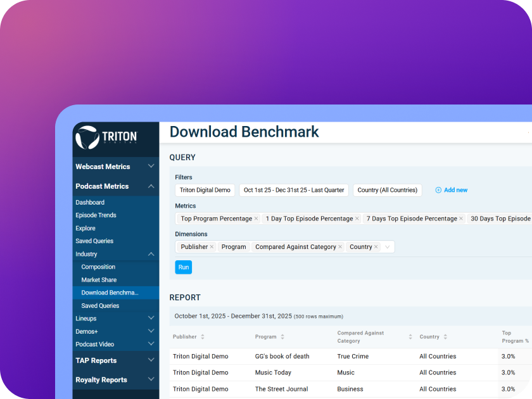Image resolution: width=532 pixels, height=399 pixels.
Task: Click the GG's book of death program
Action: coord(282,356)
